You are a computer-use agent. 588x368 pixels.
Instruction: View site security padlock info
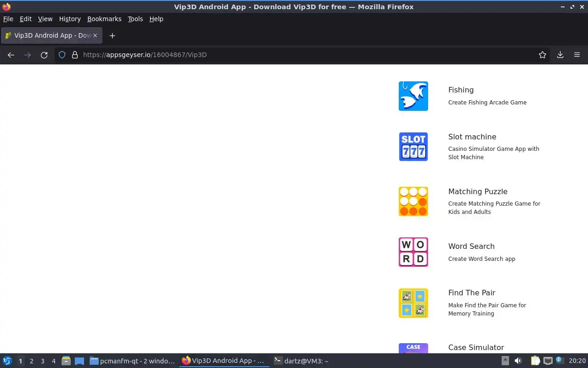coord(75,55)
